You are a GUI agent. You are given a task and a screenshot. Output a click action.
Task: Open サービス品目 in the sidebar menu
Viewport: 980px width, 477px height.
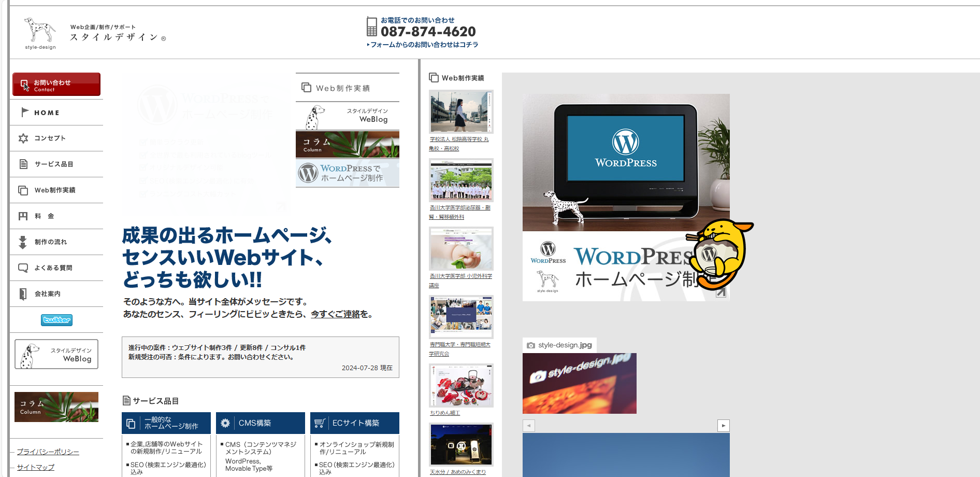56,164
